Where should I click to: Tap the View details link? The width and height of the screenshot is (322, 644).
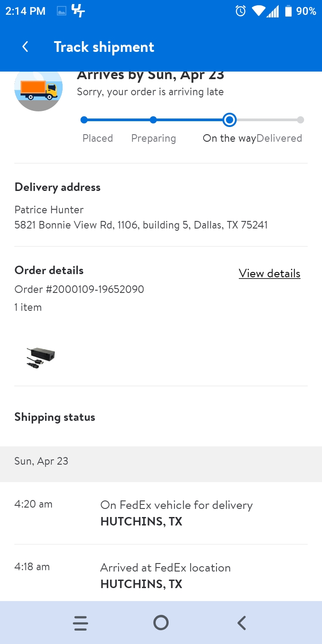[x=269, y=273]
